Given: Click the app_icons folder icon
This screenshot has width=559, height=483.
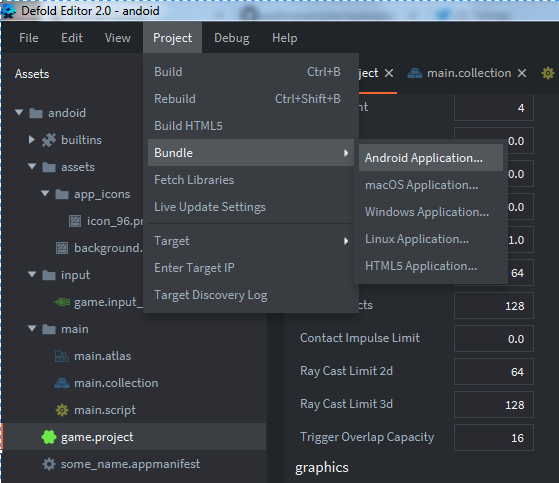Looking at the screenshot, I should pos(62,194).
